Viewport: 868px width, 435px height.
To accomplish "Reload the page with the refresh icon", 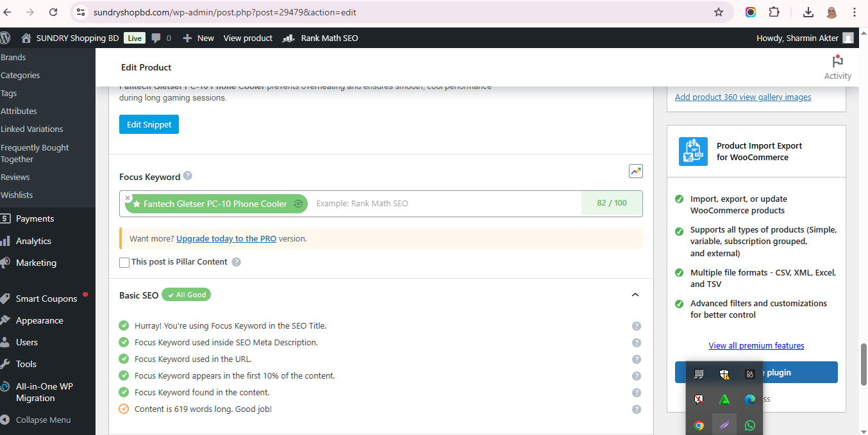I will 53,12.
